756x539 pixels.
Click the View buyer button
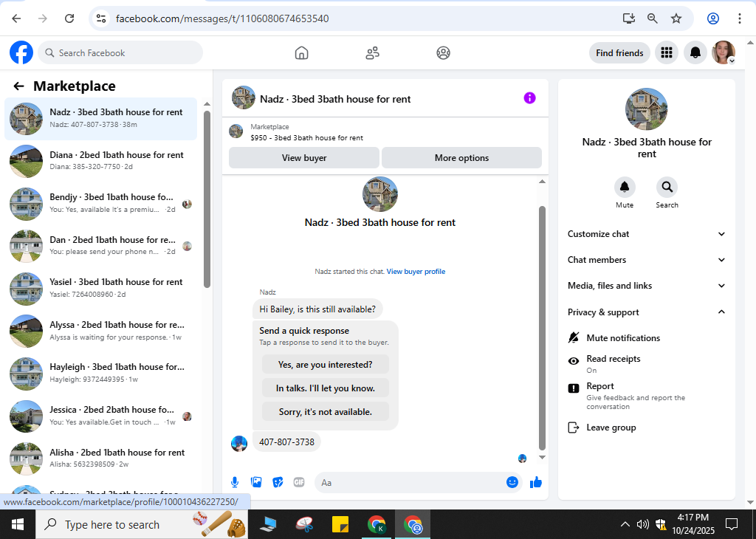click(x=304, y=158)
